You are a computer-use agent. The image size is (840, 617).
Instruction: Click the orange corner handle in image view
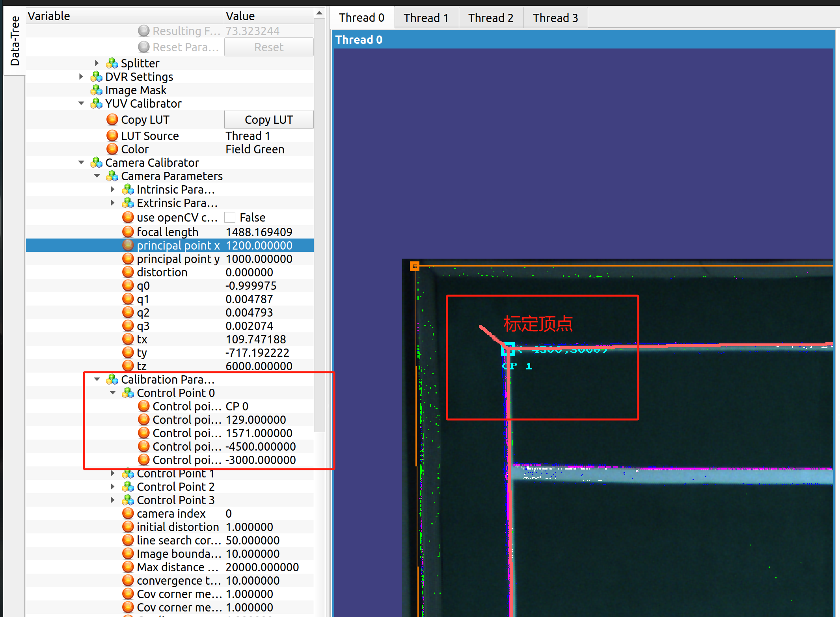(414, 267)
